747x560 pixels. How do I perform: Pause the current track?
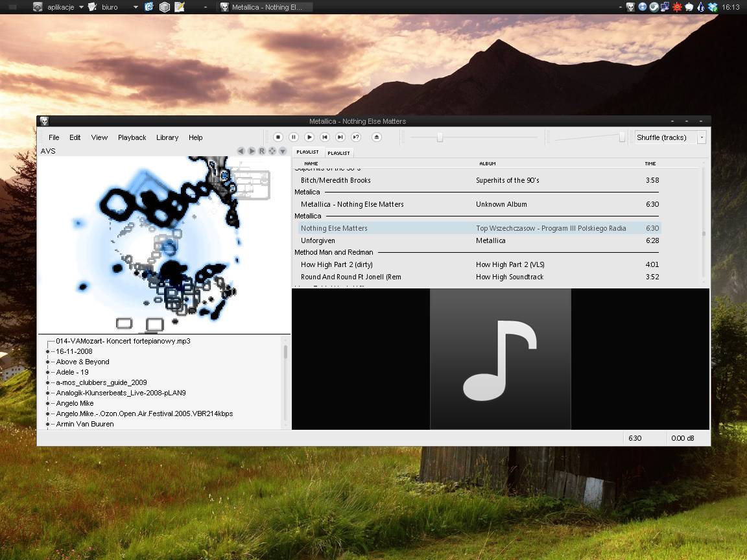294,137
